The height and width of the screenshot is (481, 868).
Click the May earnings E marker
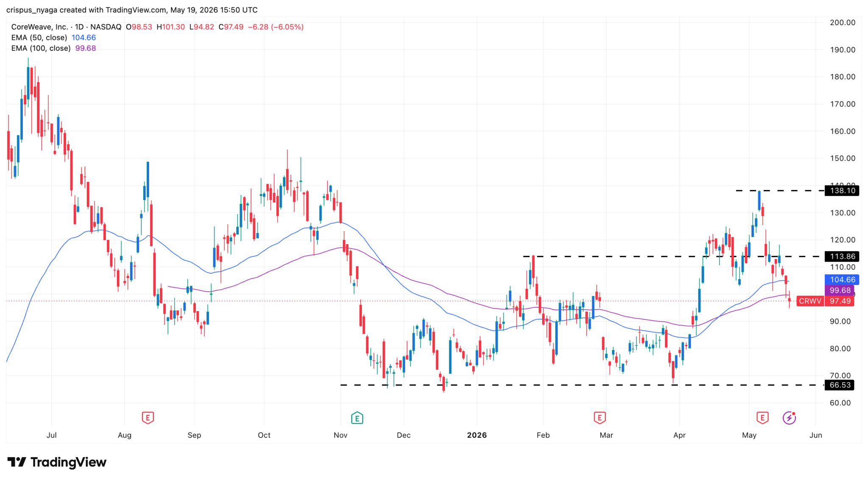(x=762, y=418)
